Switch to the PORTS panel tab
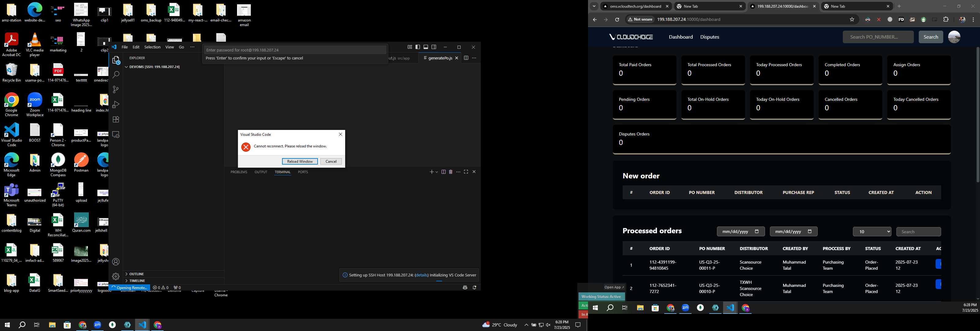This screenshot has height=331, width=980. [x=303, y=172]
